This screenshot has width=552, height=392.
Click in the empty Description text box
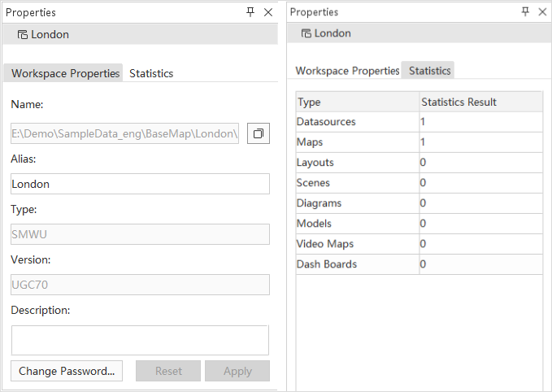coord(140,340)
